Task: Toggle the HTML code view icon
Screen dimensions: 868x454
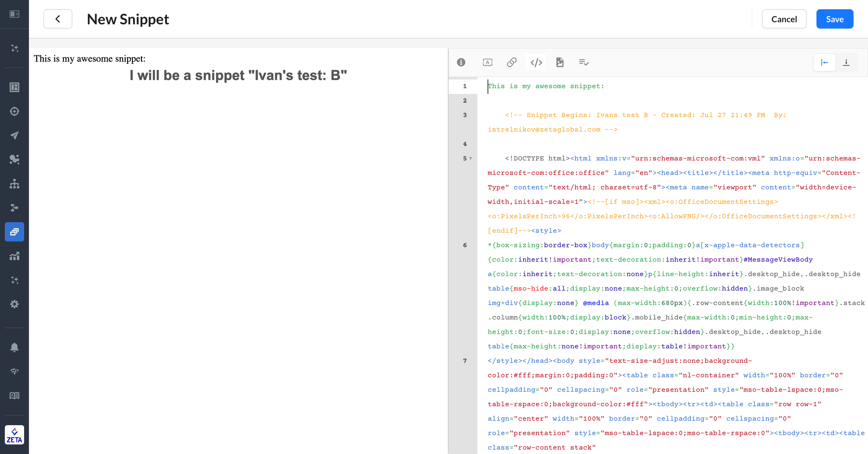Action: pos(536,62)
